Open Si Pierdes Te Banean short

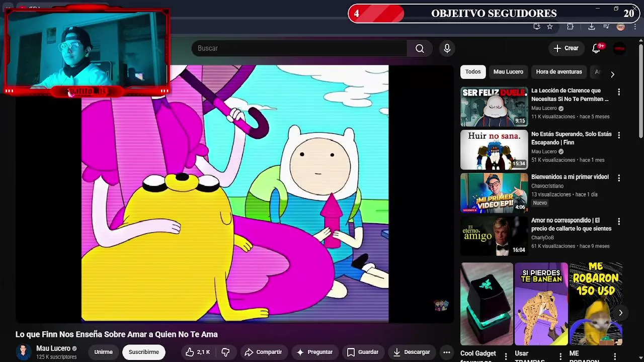click(541, 304)
